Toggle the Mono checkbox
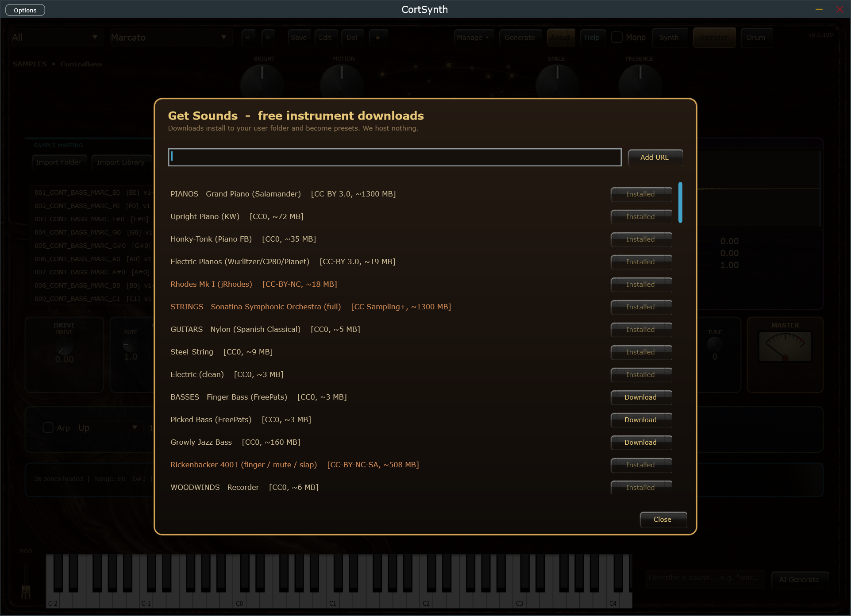Image resolution: width=851 pixels, height=616 pixels. (616, 38)
